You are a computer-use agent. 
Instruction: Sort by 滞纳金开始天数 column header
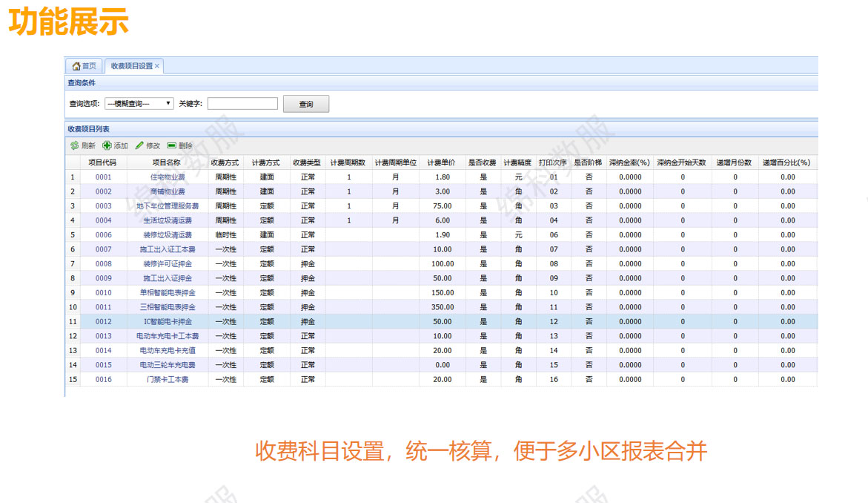681,163
